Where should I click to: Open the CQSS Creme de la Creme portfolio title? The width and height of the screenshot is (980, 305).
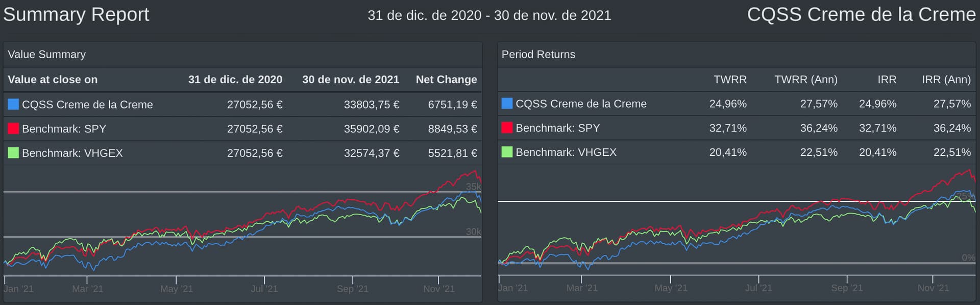tap(861, 14)
